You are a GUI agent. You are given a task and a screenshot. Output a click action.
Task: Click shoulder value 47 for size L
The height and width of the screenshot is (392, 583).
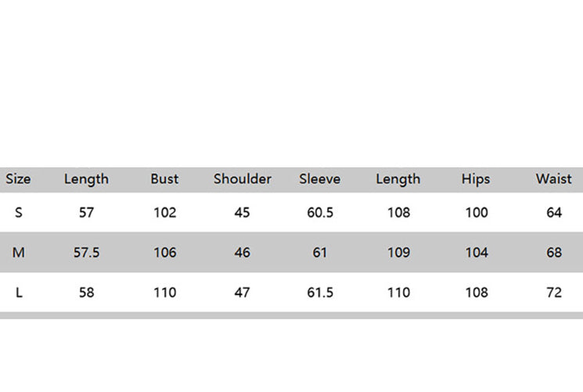tap(243, 293)
